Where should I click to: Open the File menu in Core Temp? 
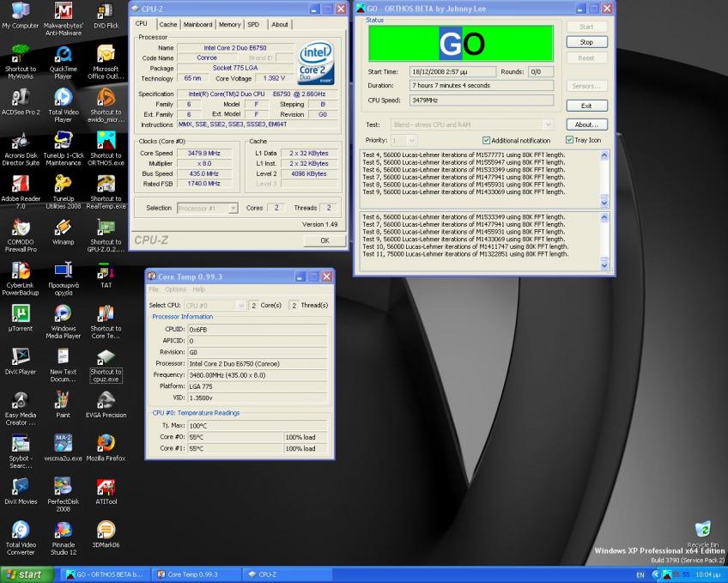pyautogui.click(x=154, y=289)
